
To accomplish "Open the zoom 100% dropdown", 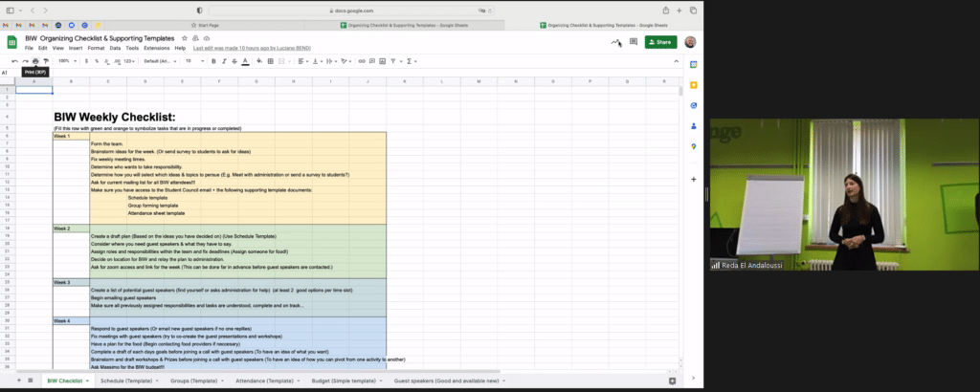I will point(67,60).
